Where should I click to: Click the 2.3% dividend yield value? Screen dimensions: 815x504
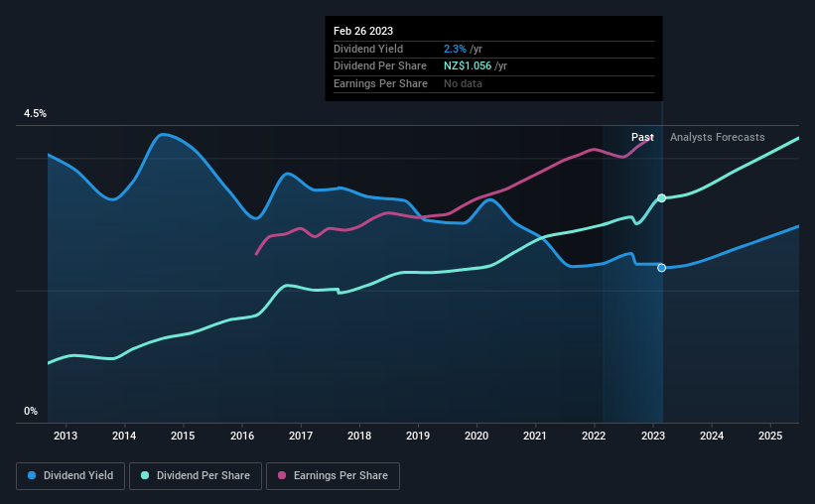coord(455,49)
